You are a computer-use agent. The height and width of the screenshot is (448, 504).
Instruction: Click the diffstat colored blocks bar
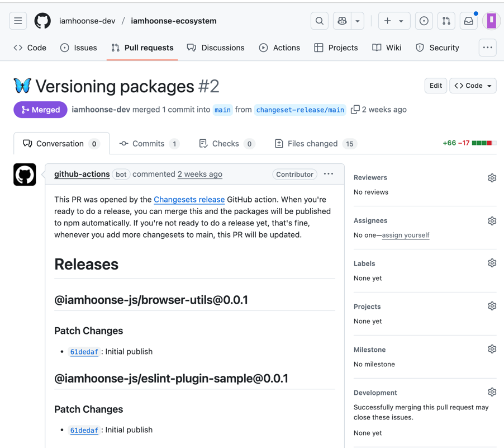point(484,143)
